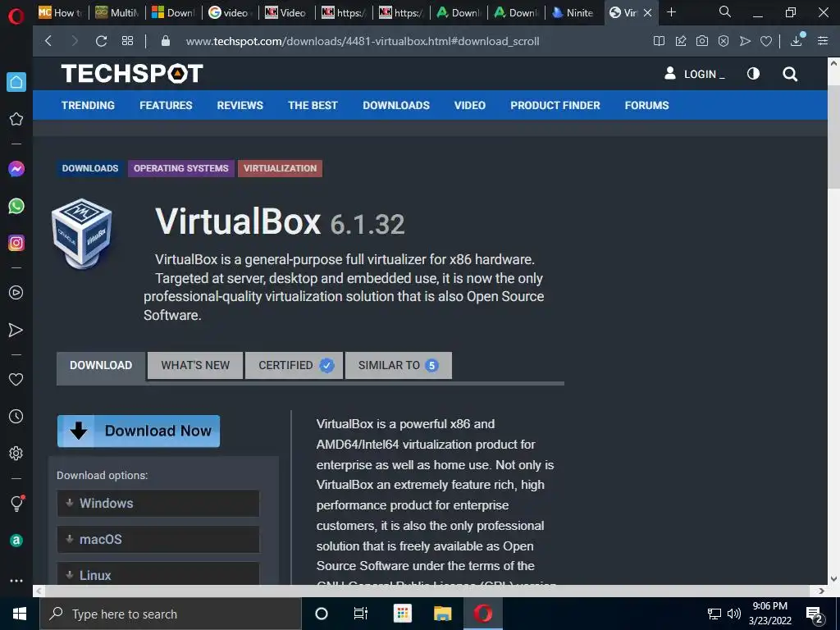Click the Windows search box
Viewport: 840px width, 630px height.
point(171,614)
